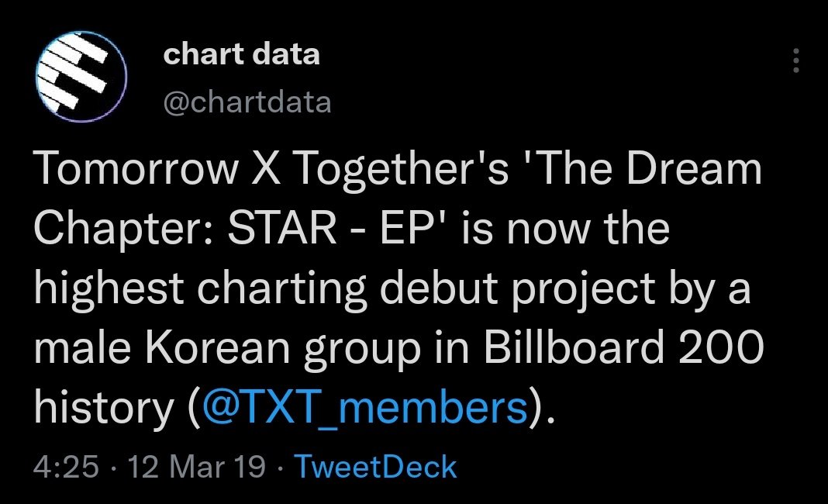This screenshot has width=828, height=504.
Task: Click the 12 Mar 19 date
Action: pyautogui.click(x=196, y=467)
